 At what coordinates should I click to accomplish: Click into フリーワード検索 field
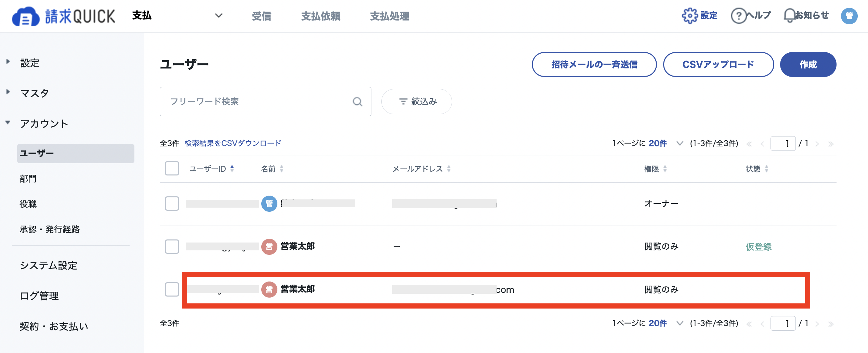click(x=265, y=102)
